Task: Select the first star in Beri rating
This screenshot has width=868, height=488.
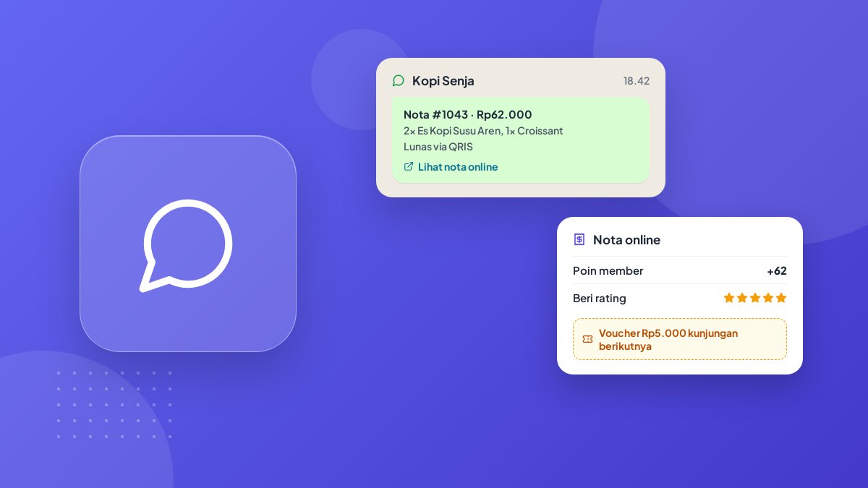Action: coord(729,298)
